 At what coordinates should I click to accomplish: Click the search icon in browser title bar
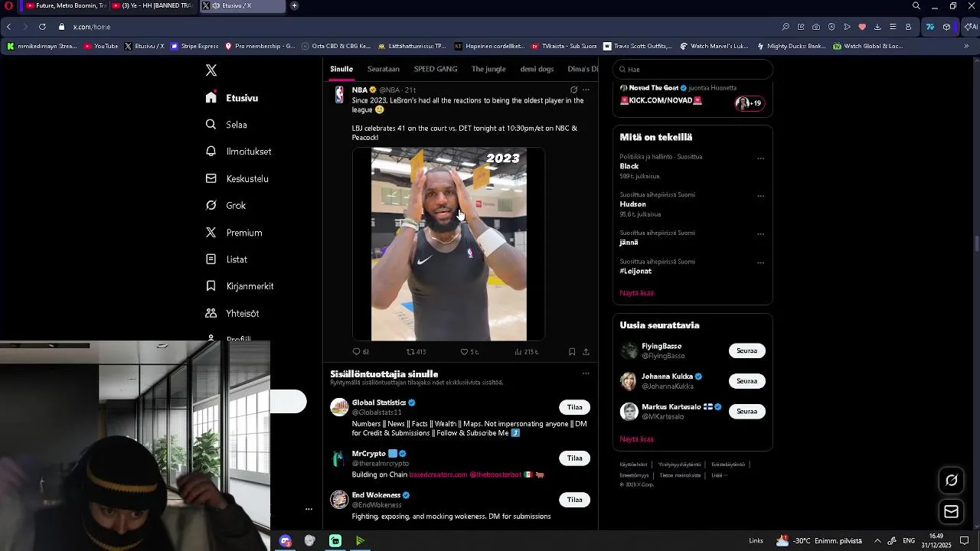[x=916, y=5]
